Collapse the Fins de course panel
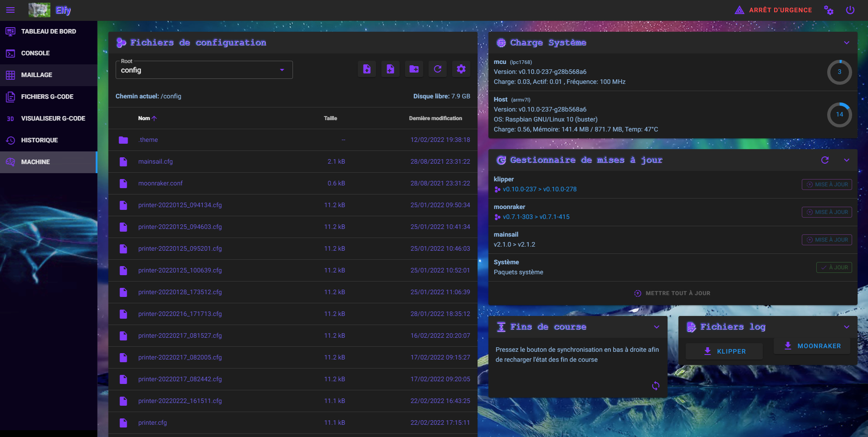 coord(656,327)
